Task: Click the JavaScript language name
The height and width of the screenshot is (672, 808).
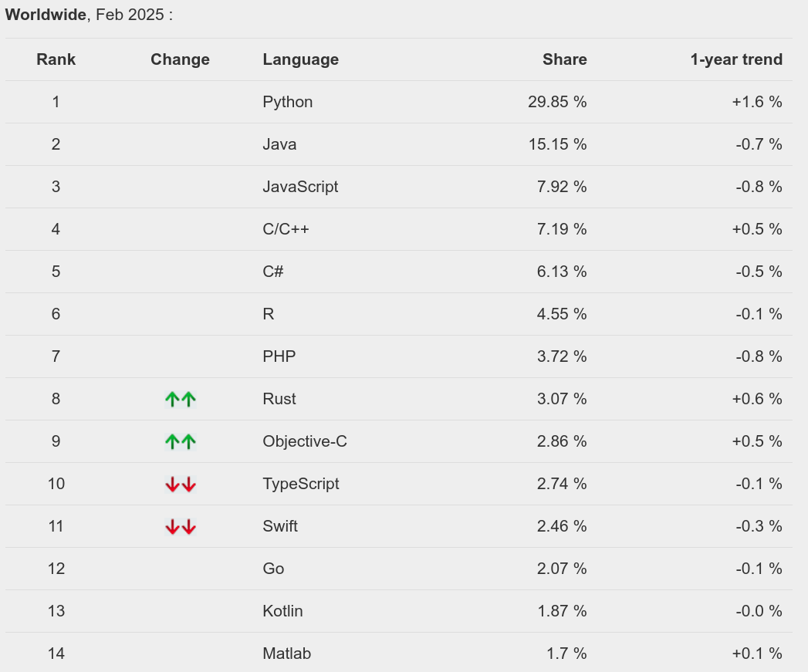Action: coord(300,187)
